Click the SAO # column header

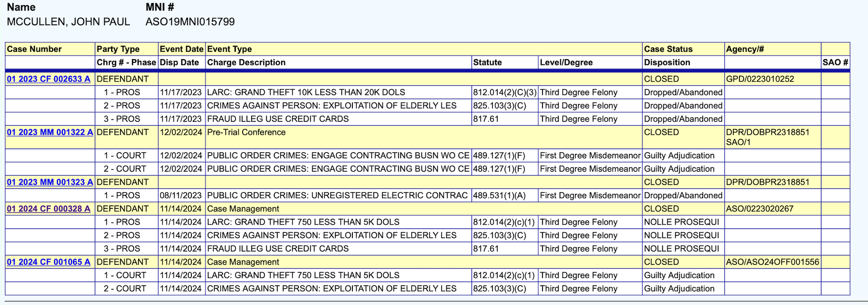(x=835, y=62)
